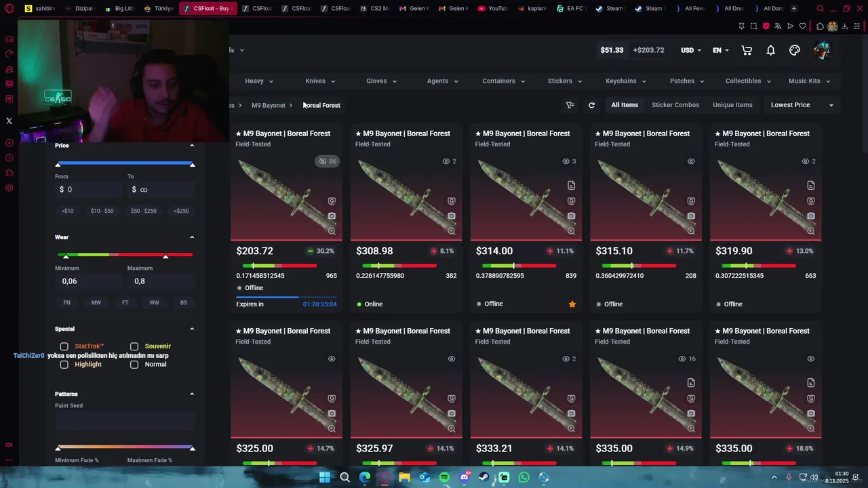The width and height of the screenshot is (868, 488).
Task: Select the <$10 price preset
Action: [x=68, y=211]
